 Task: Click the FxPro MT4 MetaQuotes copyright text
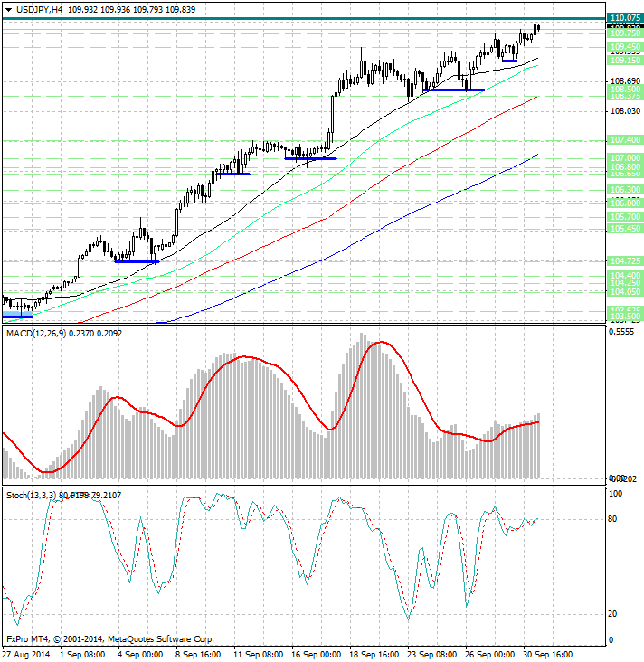pos(110,639)
